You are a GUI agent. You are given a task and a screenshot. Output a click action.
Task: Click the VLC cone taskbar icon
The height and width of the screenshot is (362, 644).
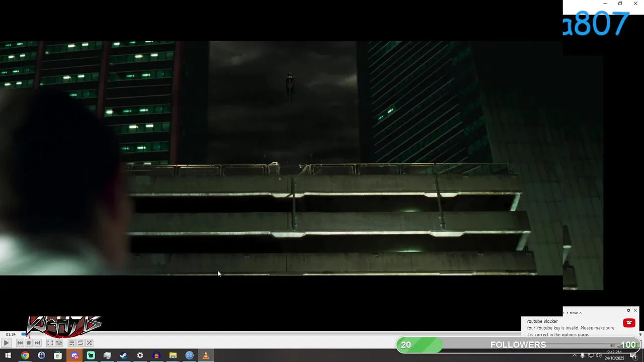pos(206,355)
